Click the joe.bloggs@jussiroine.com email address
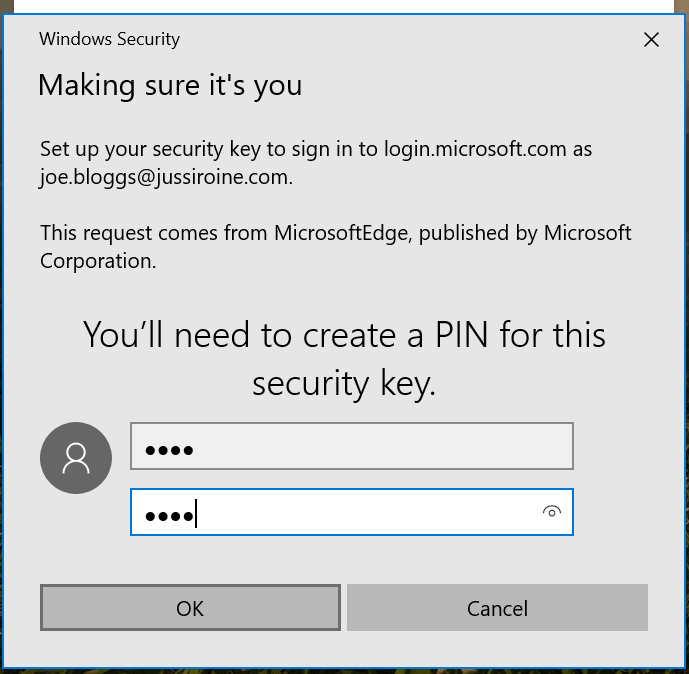Viewport: 689px width, 674px height. pyautogui.click(x=165, y=178)
